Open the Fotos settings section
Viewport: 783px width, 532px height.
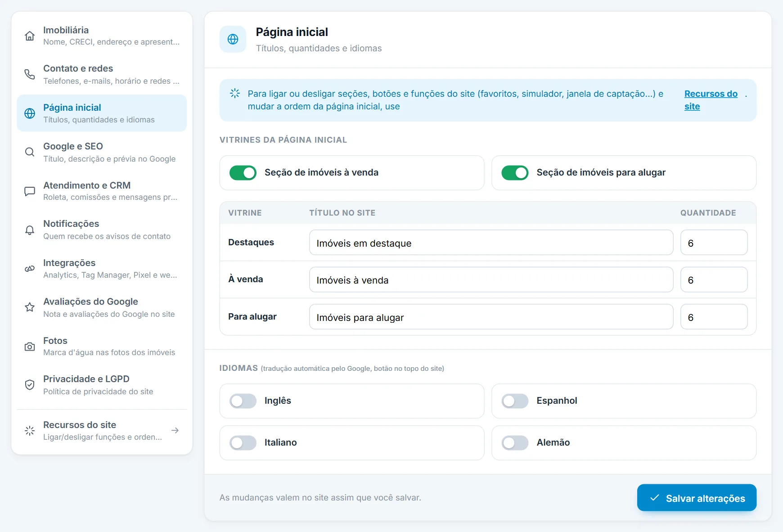click(102, 347)
